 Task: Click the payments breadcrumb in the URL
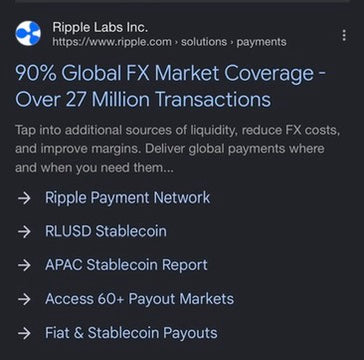click(x=261, y=42)
